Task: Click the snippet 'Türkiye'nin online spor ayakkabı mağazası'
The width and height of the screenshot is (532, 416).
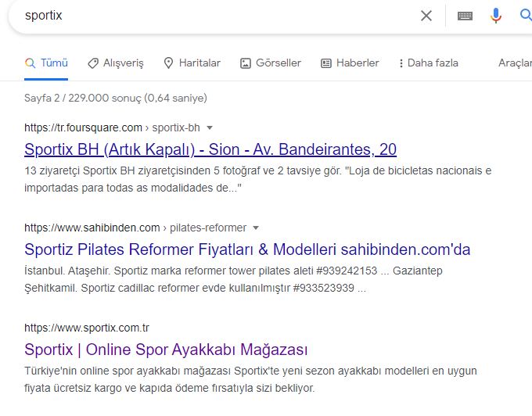Action: [x=250, y=379]
